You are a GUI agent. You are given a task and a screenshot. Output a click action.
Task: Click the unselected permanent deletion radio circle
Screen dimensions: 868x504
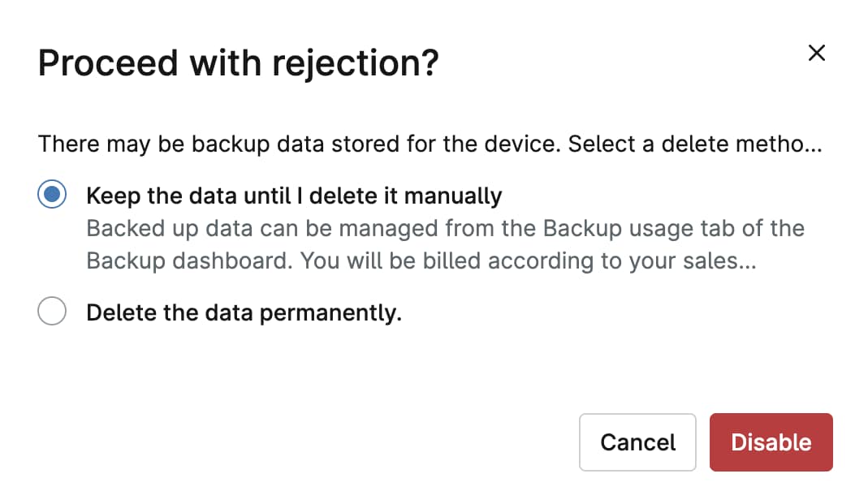pos(51,311)
